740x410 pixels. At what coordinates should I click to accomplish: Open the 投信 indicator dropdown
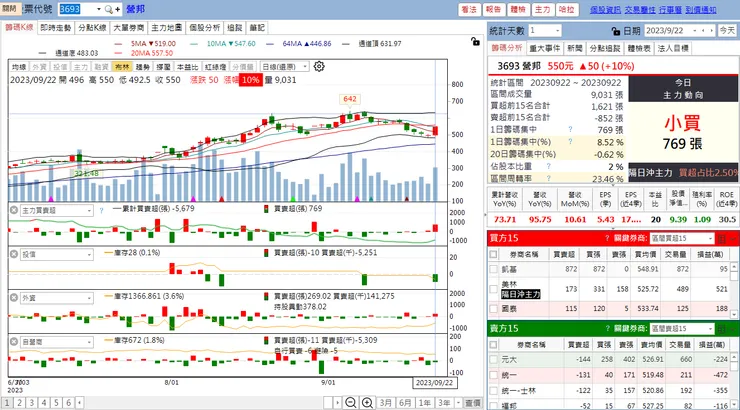coord(89,254)
